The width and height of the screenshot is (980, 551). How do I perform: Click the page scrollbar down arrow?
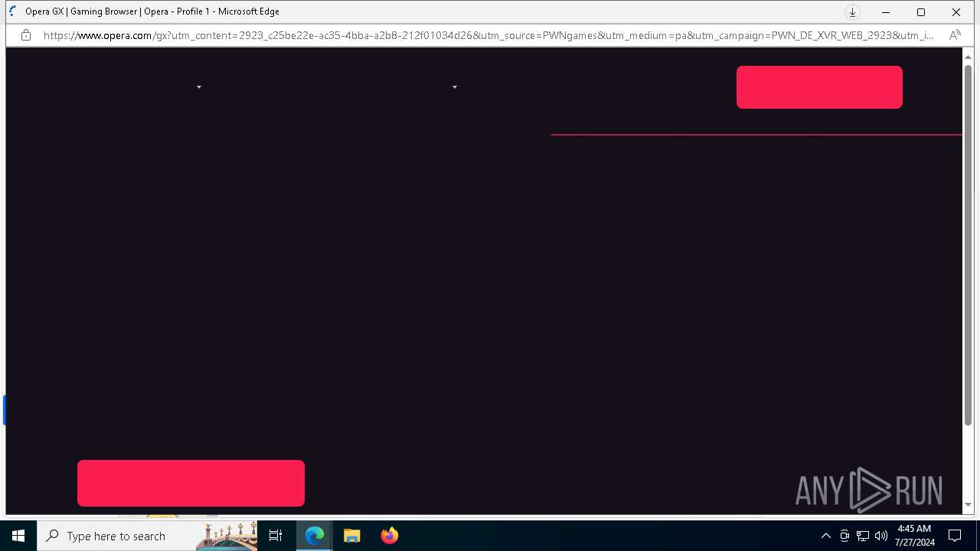pyautogui.click(x=969, y=505)
